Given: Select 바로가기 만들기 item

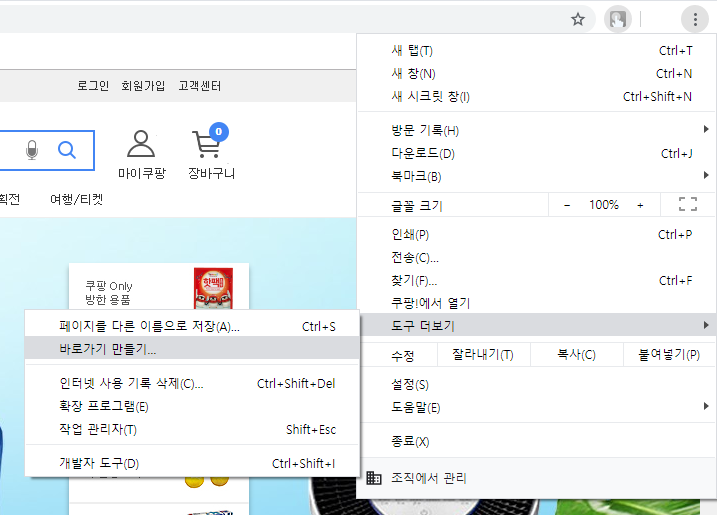Looking at the screenshot, I should [x=192, y=349].
